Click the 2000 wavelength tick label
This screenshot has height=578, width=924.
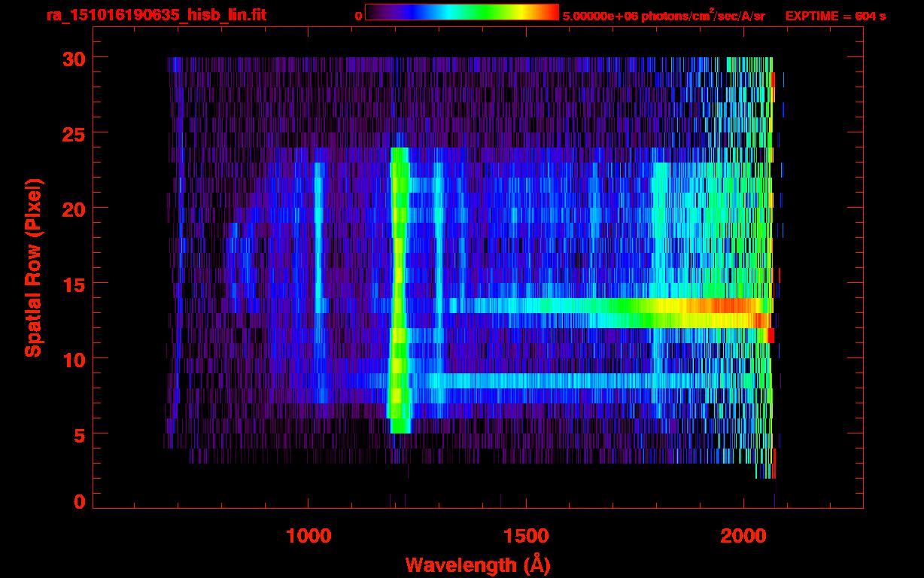pos(742,536)
